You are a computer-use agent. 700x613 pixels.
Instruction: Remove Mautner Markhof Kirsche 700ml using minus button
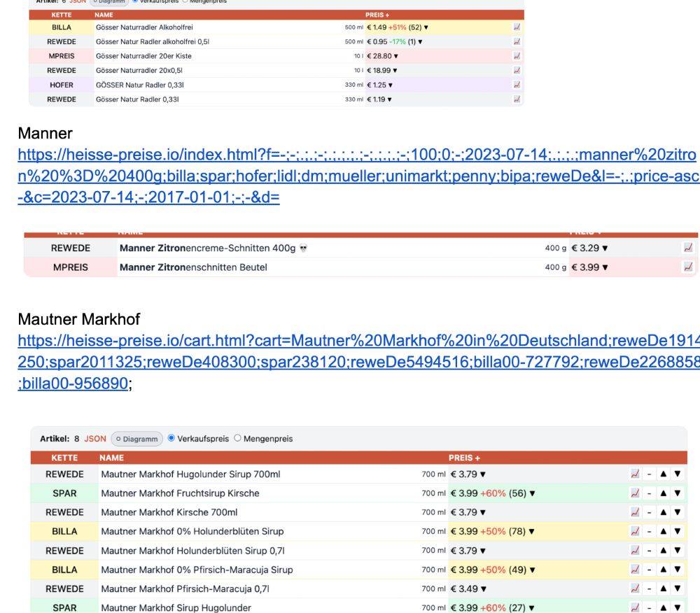point(649,512)
